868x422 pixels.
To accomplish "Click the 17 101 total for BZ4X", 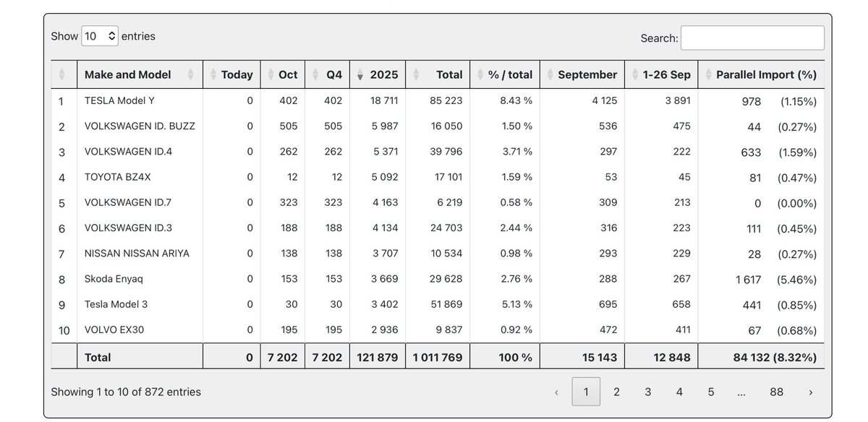I will click(x=446, y=177).
